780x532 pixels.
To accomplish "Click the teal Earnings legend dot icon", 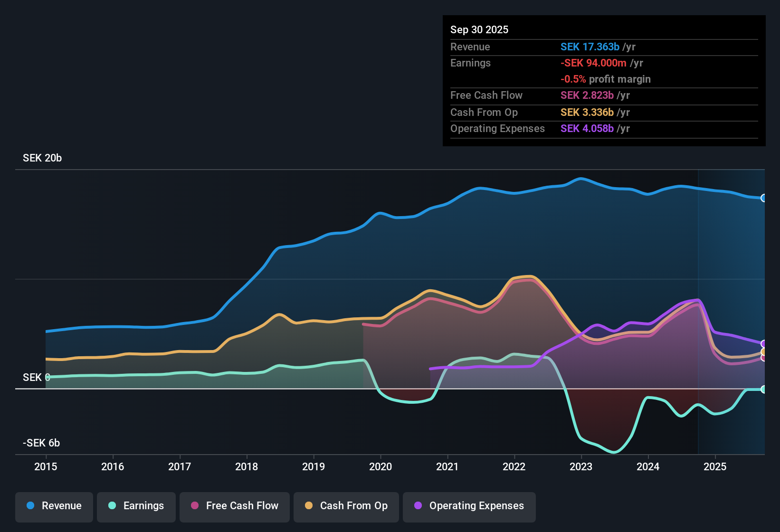I will (113, 506).
